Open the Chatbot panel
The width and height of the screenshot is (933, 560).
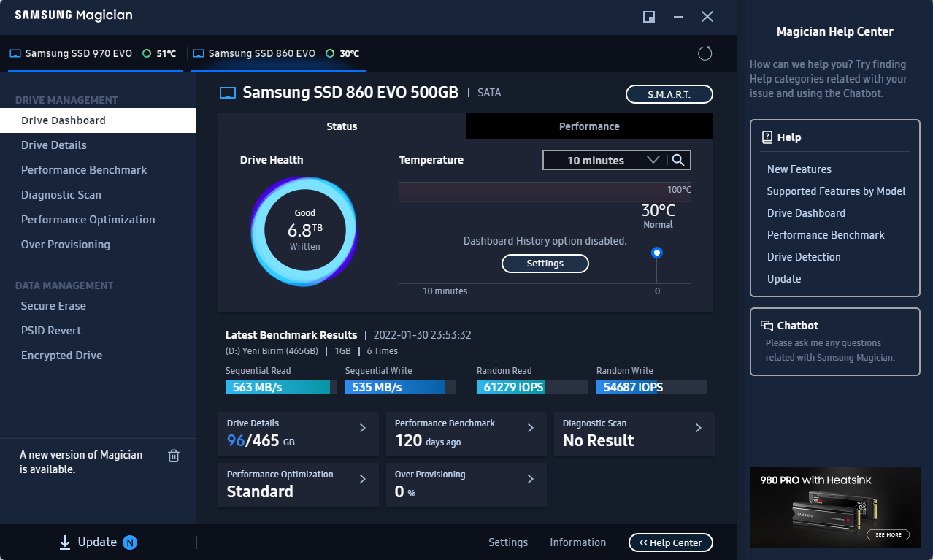point(835,342)
